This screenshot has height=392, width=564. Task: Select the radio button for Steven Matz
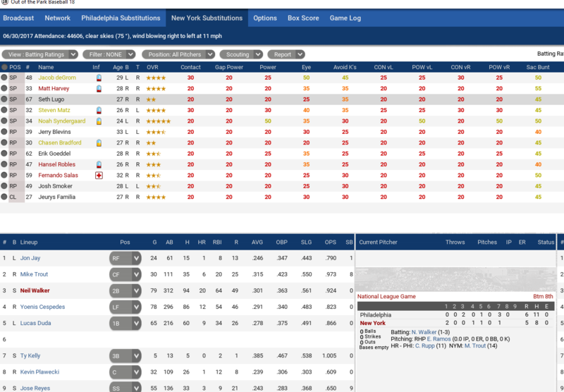click(x=4, y=110)
